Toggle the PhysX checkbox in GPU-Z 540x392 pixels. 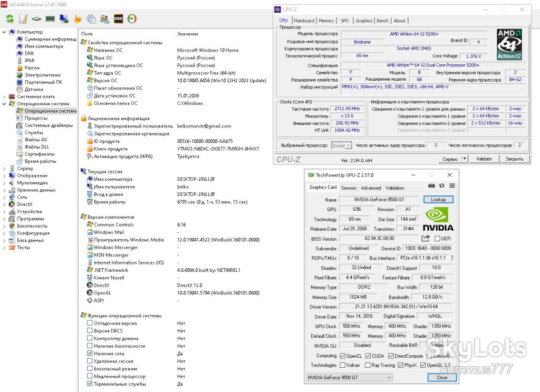click(401, 365)
